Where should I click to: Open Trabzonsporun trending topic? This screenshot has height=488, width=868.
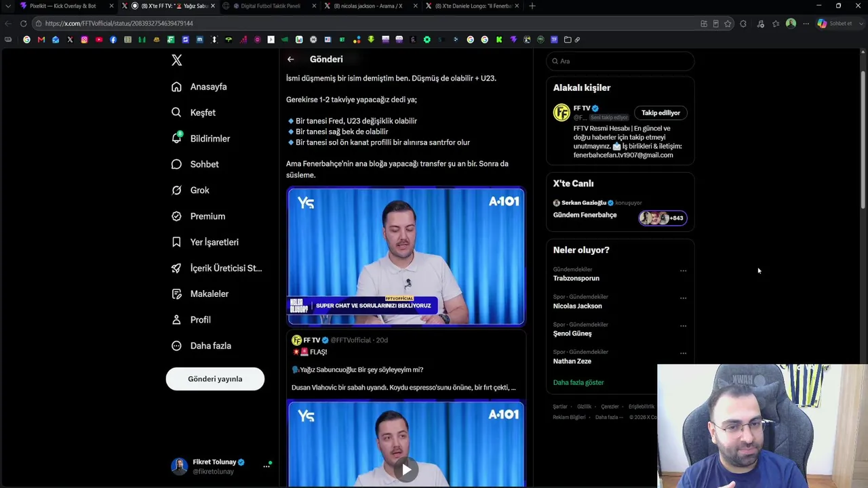point(576,279)
